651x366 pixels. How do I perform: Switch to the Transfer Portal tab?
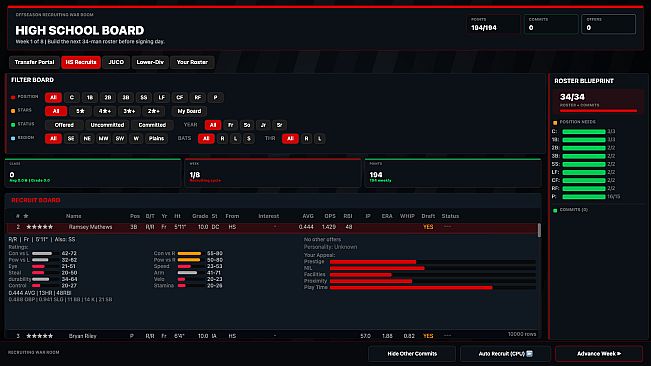[x=34, y=62]
